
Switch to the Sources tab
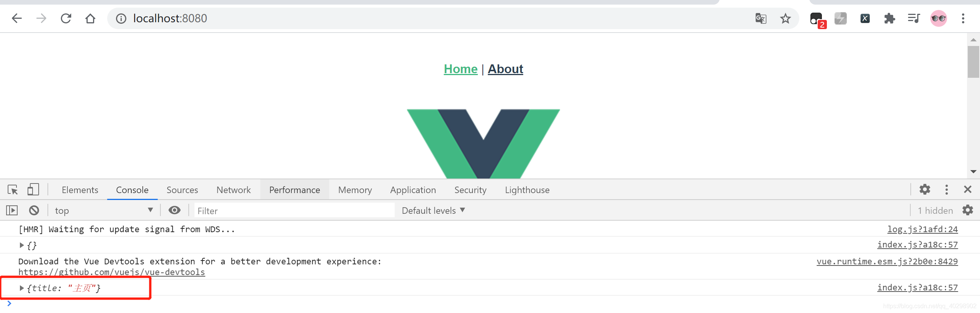[x=182, y=190]
